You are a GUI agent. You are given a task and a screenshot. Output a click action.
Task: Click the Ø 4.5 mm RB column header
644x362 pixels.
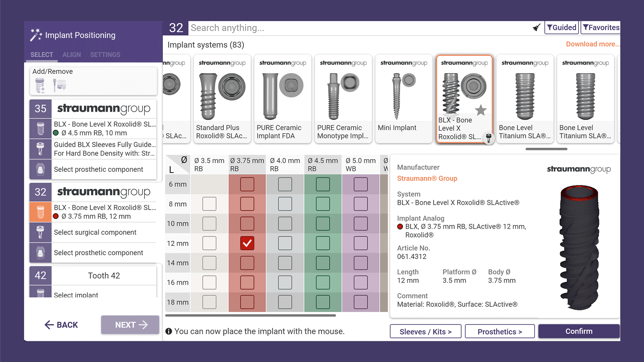click(x=323, y=165)
